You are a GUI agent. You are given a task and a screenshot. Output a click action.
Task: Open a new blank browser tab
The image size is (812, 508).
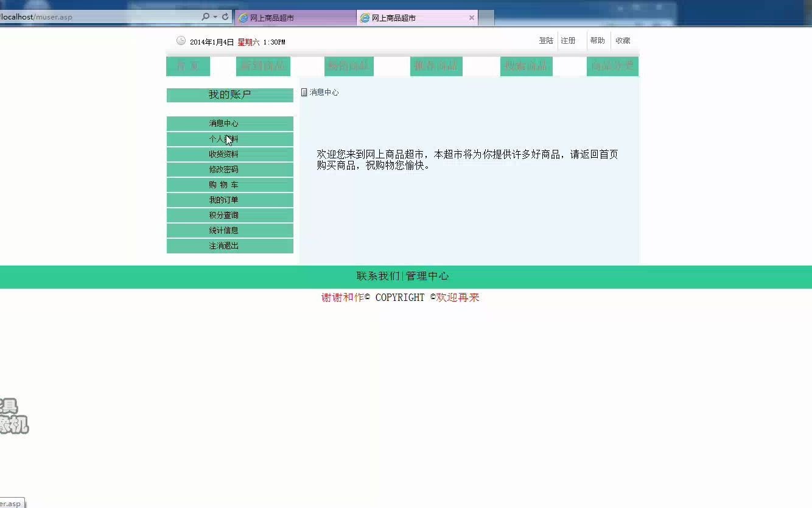click(486, 18)
